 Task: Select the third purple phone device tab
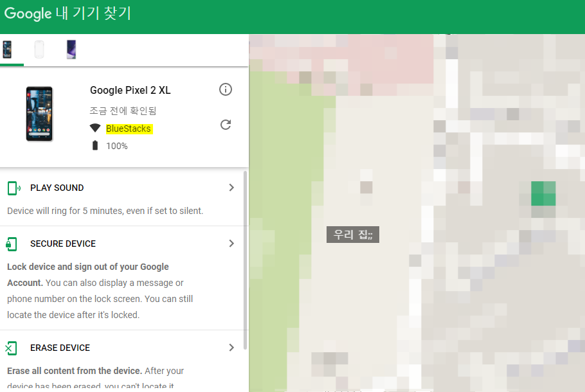tap(71, 49)
